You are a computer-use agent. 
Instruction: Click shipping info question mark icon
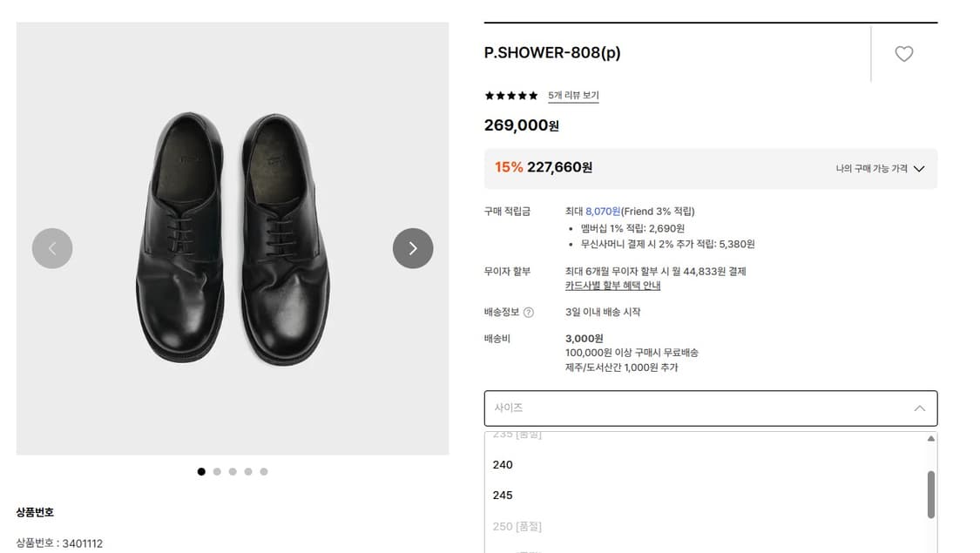tap(529, 313)
